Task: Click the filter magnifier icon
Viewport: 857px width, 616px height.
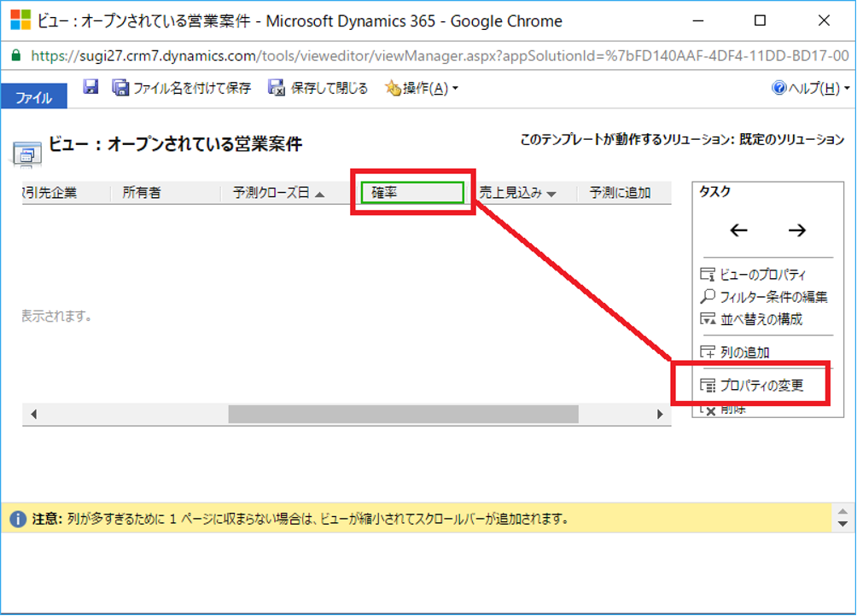Action: [708, 297]
